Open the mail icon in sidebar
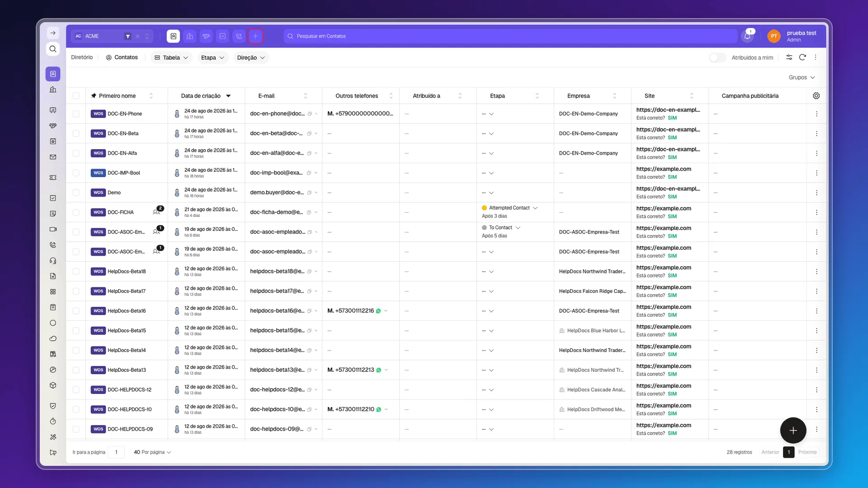 pos(53,157)
